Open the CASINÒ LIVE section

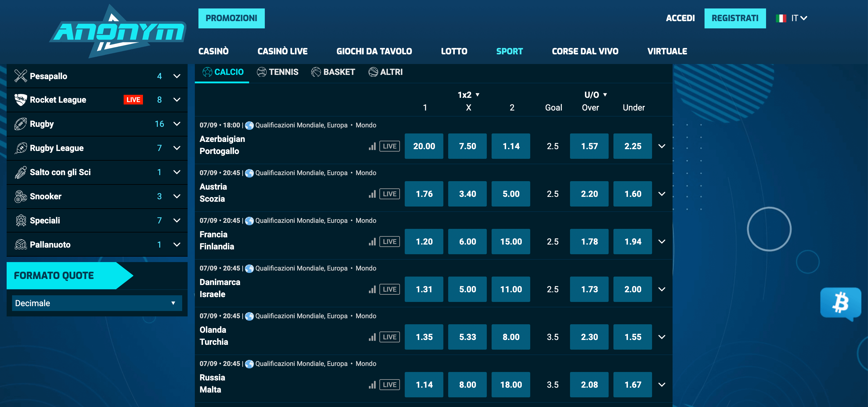pyautogui.click(x=282, y=51)
